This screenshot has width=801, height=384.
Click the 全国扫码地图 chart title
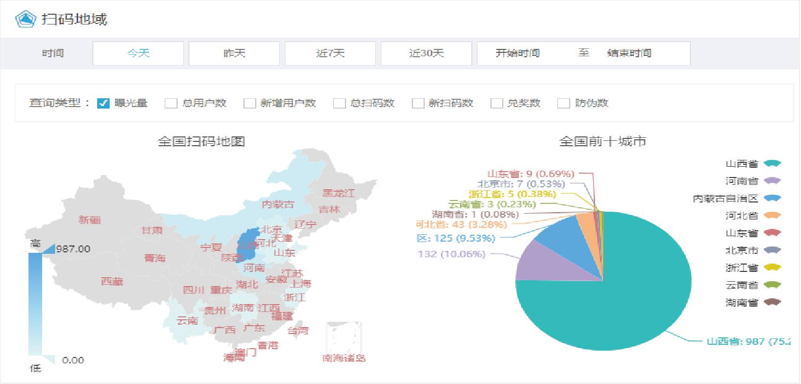(202, 141)
